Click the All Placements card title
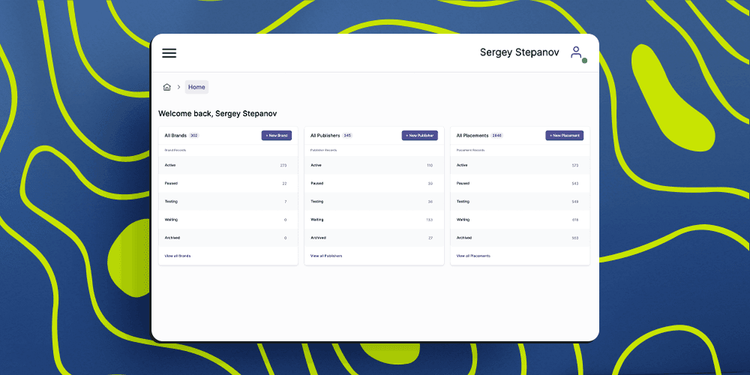The height and width of the screenshot is (375, 750). pos(473,136)
